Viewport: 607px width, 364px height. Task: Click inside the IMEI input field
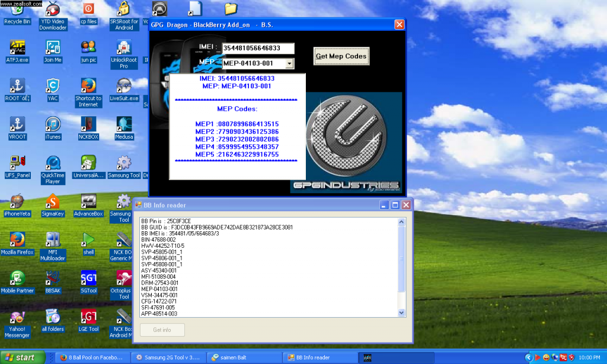click(258, 48)
